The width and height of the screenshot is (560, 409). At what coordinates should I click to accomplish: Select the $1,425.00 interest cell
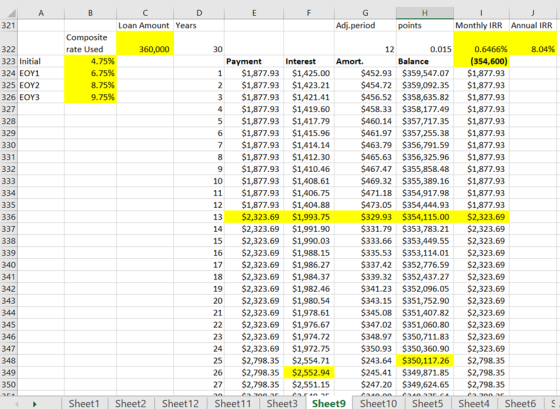(x=309, y=73)
